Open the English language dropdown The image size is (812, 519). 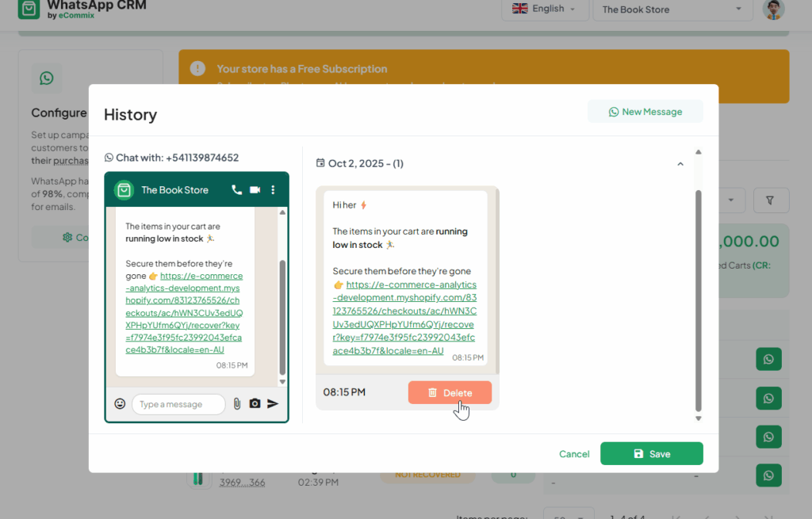(x=545, y=10)
